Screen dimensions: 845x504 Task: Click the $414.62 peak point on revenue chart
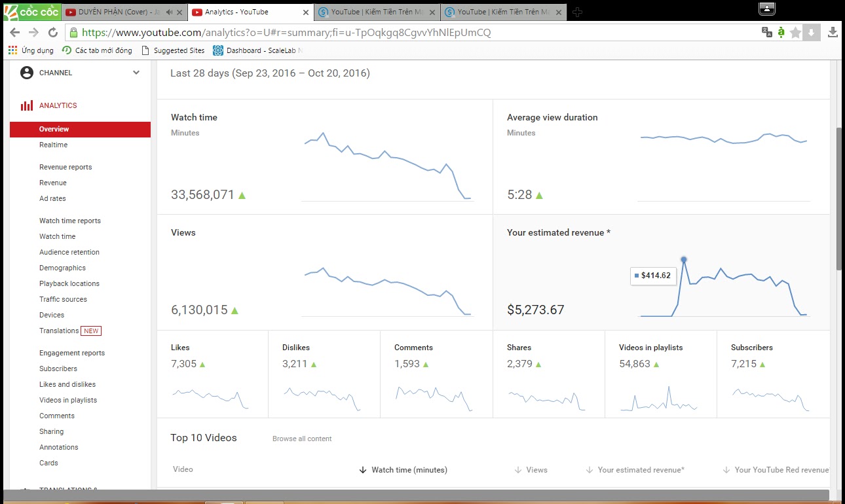(x=684, y=260)
